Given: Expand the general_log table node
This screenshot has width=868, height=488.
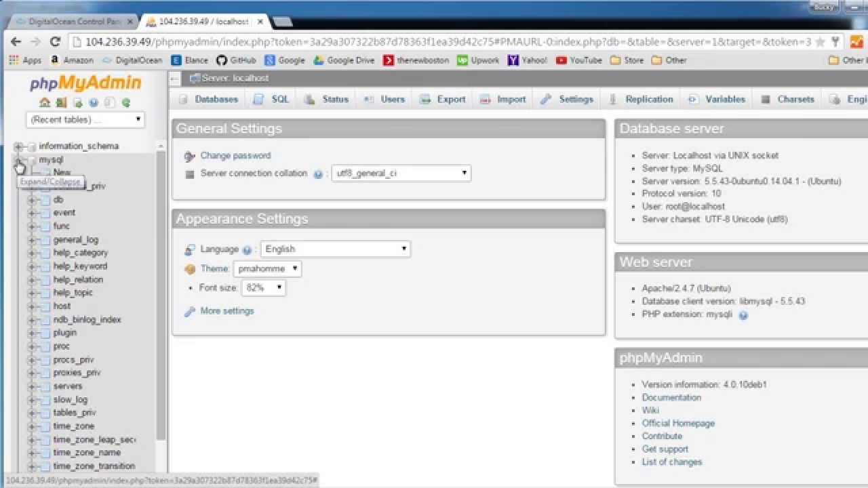Looking at the screenshot, I should point(31,240).
